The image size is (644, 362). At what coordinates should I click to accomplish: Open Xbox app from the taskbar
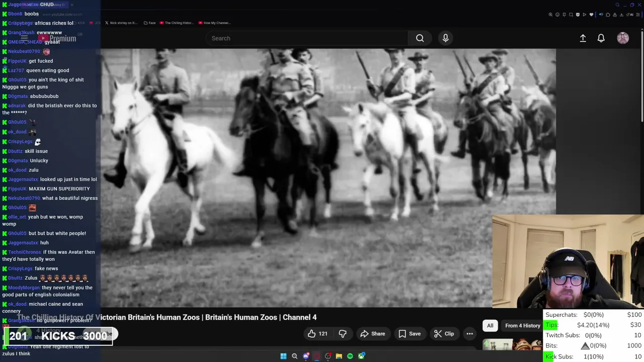click(361, 356)
